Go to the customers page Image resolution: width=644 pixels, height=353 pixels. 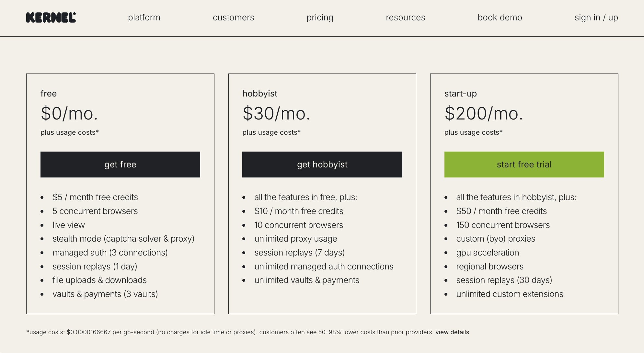233,17
